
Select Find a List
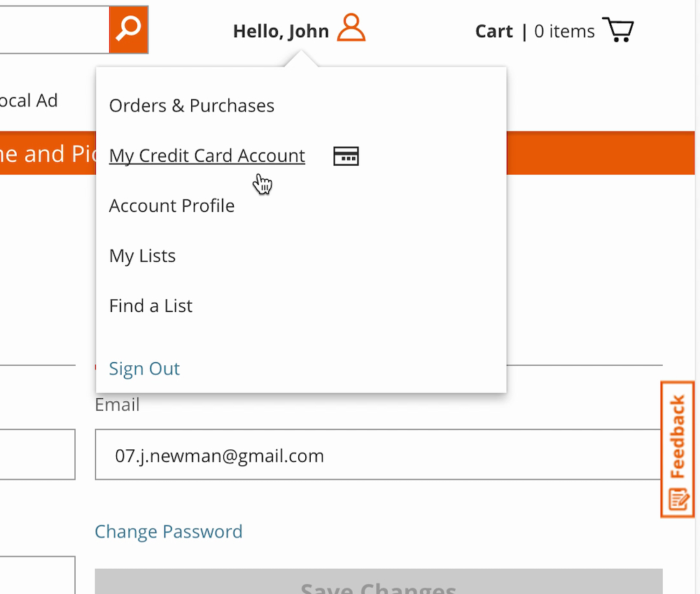tap(150, 306)
